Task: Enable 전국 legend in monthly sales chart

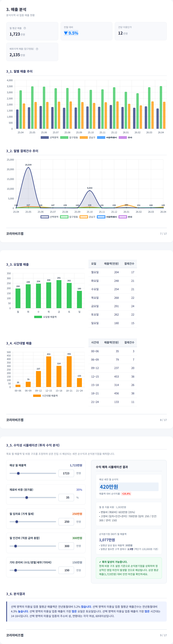Action: (126, 137)
